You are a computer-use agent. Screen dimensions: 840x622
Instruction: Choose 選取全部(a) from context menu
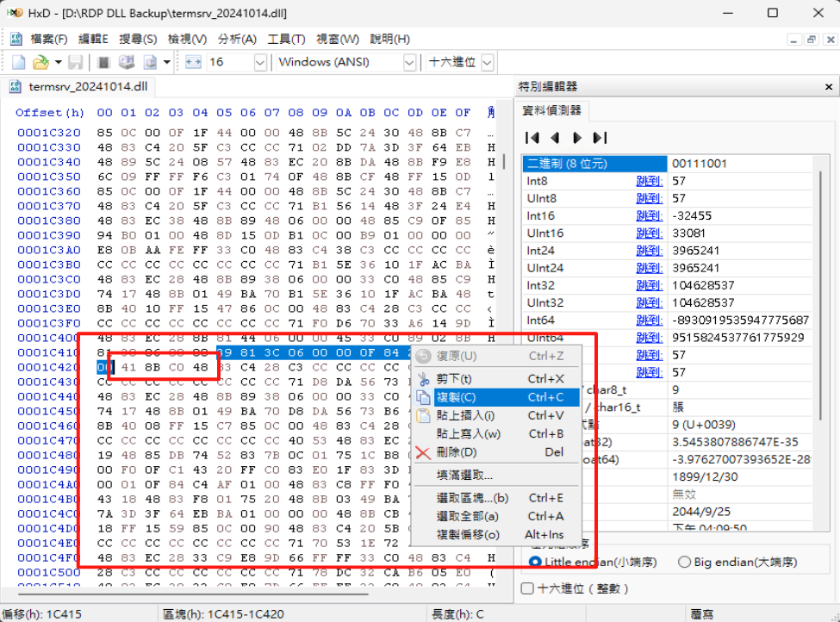coord(496,516)
